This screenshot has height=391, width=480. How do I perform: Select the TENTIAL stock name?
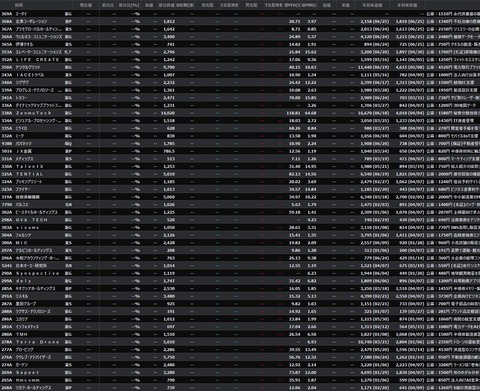(x=30, y=174)
